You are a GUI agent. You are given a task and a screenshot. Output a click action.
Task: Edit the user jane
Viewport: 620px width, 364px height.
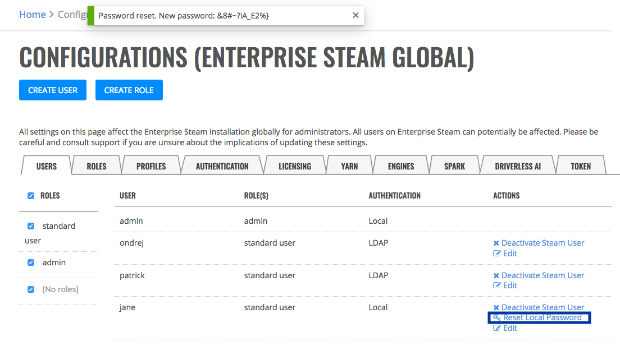click(505, 328)
